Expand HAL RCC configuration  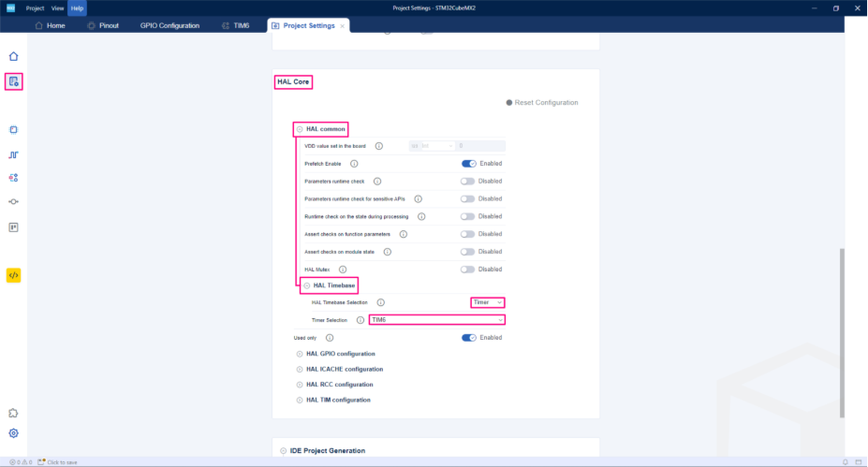click(300, 385)
